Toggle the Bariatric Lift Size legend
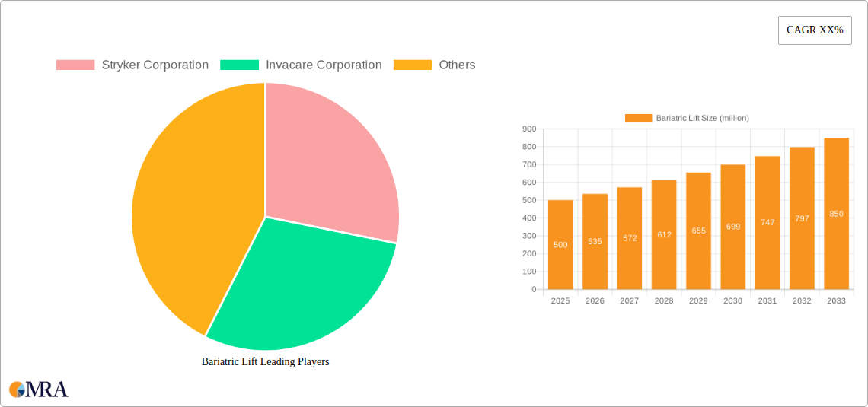 (x=687, y=118)
